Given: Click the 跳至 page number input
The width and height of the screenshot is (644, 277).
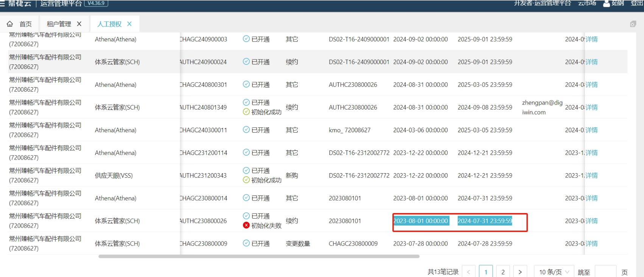Looking at the screenshot, I should click(605, 272).
